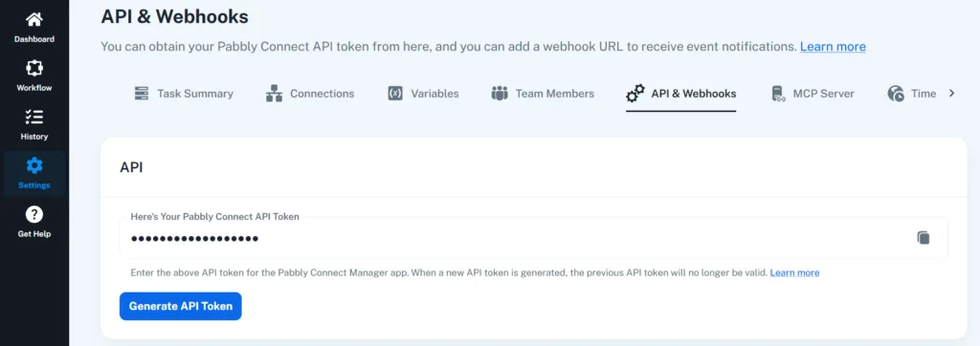Open the Workflow sidebar icon
Viewport: 980px width, 346px height.
click(x=34, y=68)
